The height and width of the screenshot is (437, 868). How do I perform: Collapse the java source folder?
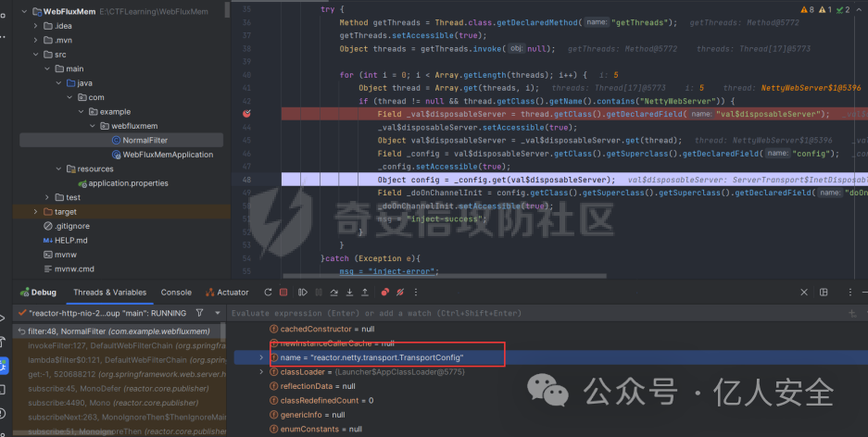58,83
